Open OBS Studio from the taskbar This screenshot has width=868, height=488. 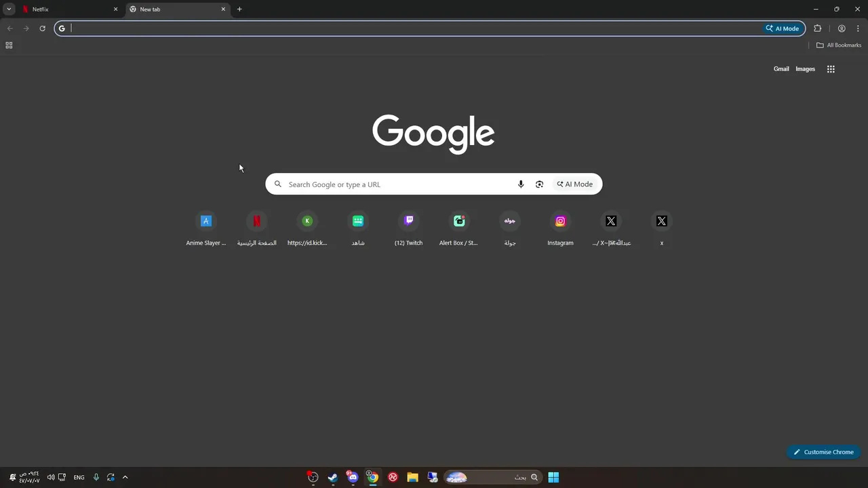313,477
